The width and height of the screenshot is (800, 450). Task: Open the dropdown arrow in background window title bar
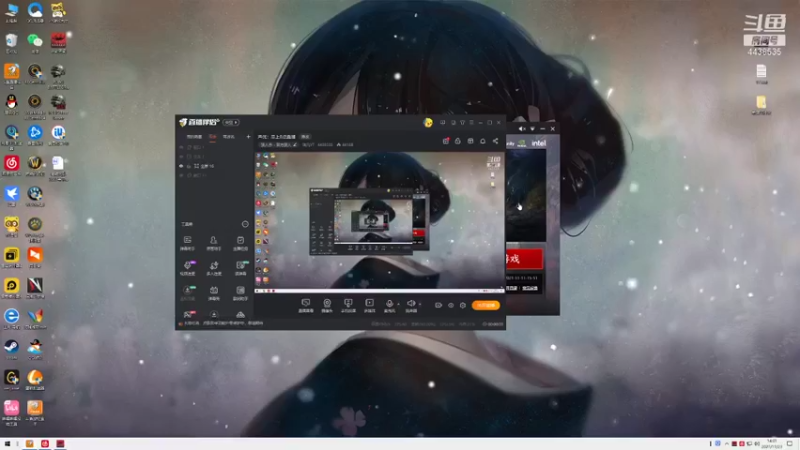point(532,129)
